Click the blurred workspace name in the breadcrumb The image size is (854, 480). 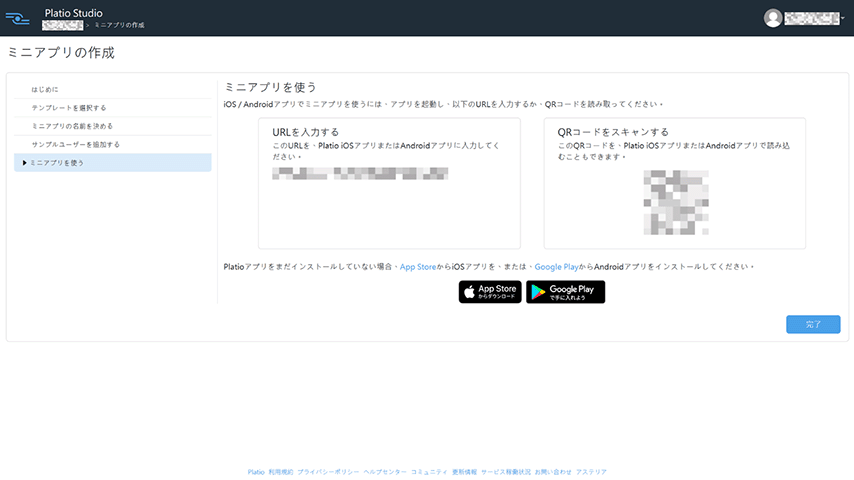(63, 25)
